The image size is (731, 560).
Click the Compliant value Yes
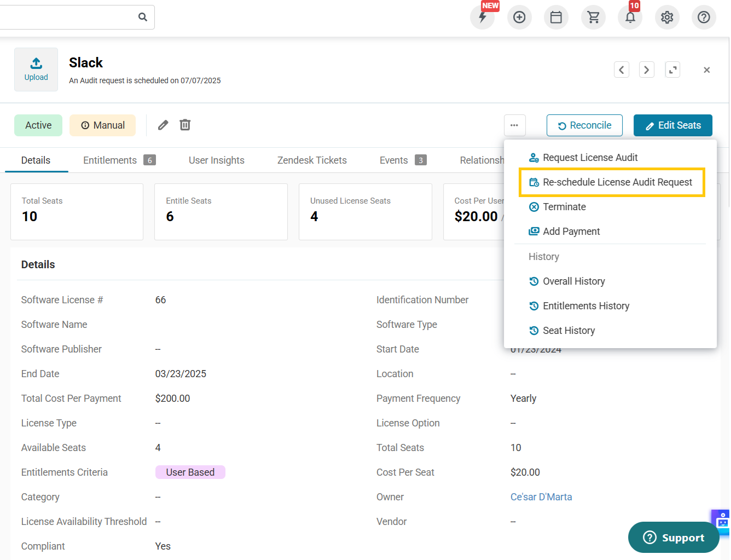[x=163, y=546]
